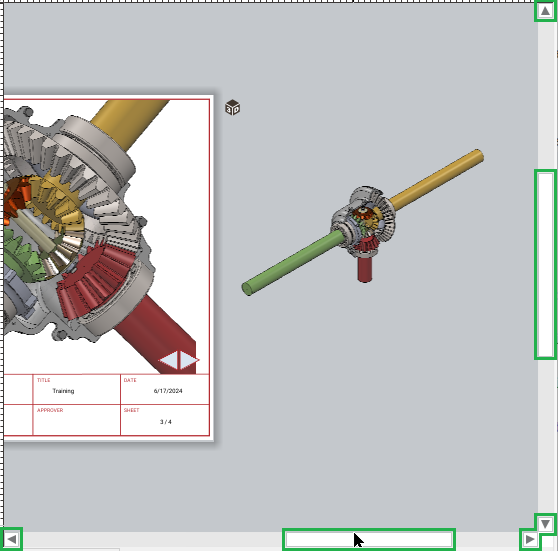
Task: Click the vertical scrollbar thumb
Action: pyautogui.click(x=545, y=264)
